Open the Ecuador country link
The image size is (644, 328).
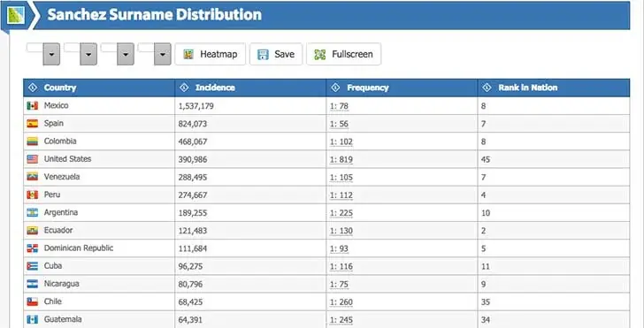(x=58, y=230)
